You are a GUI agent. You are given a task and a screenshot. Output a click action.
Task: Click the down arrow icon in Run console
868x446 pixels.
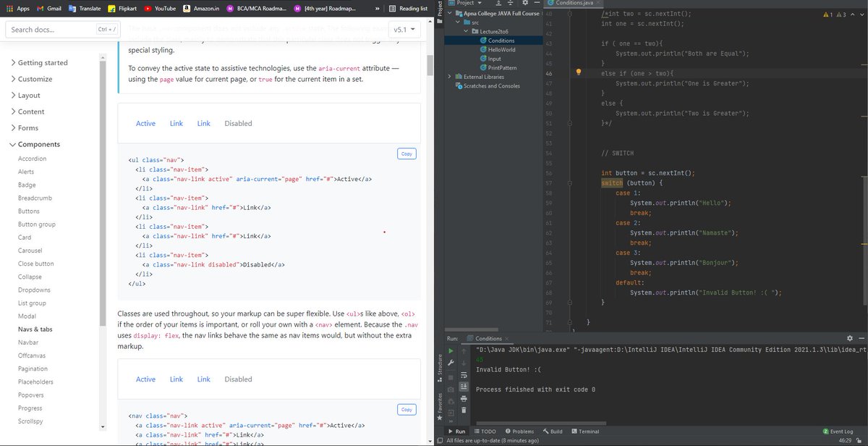(464, 362)
